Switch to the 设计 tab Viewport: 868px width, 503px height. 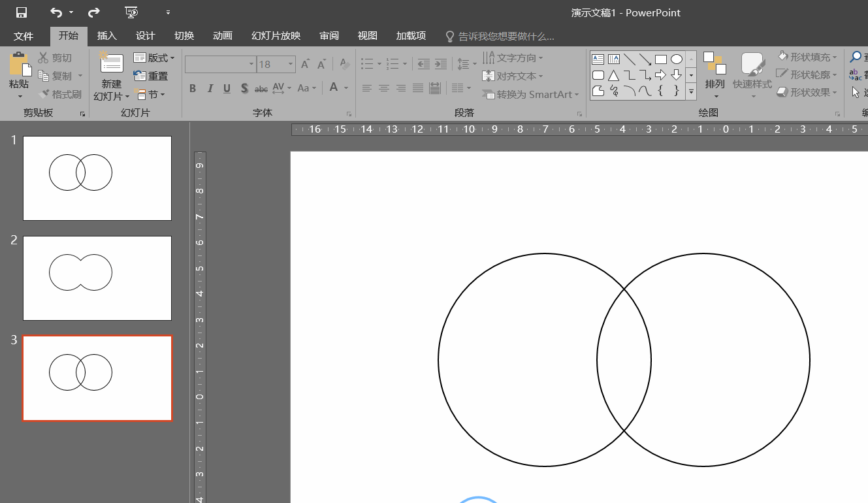tap(145, 36)
